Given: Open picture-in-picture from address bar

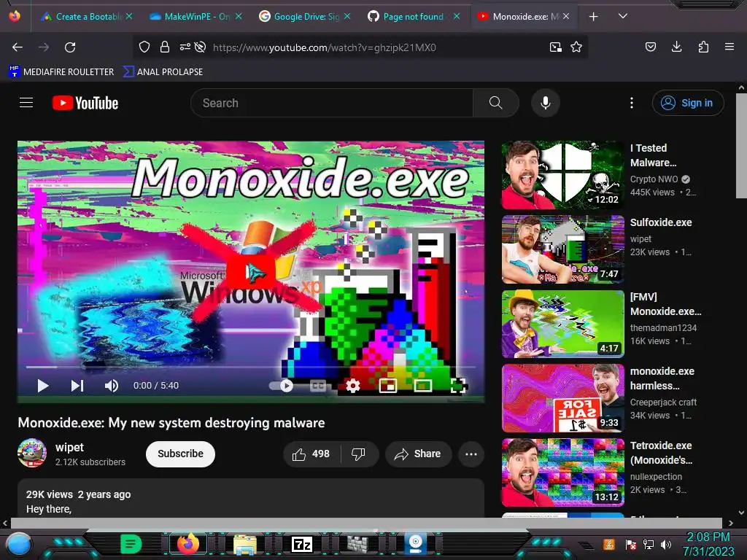Looking at the screenshot, I should (555, 47).
